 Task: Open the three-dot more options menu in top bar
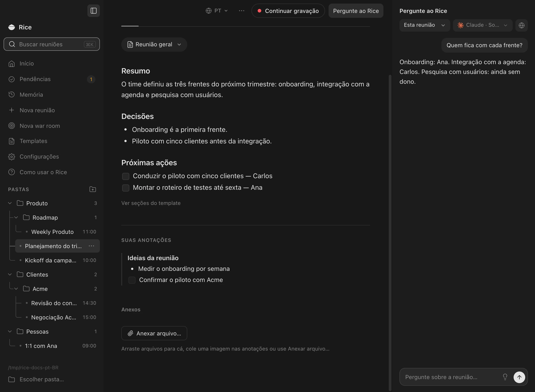241,11
